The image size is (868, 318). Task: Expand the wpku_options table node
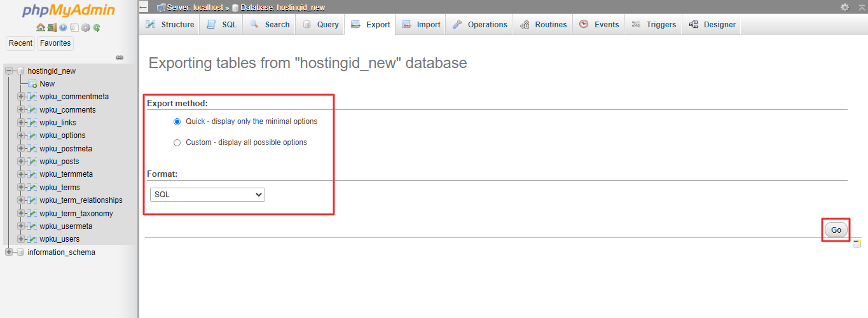click(21, 135)
